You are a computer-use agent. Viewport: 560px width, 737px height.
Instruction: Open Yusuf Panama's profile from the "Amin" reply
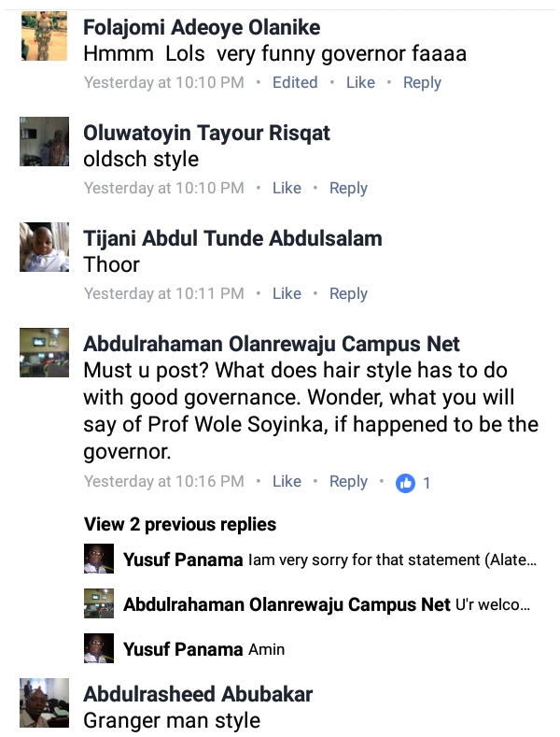pyautogui.click(x=183, y=649)
